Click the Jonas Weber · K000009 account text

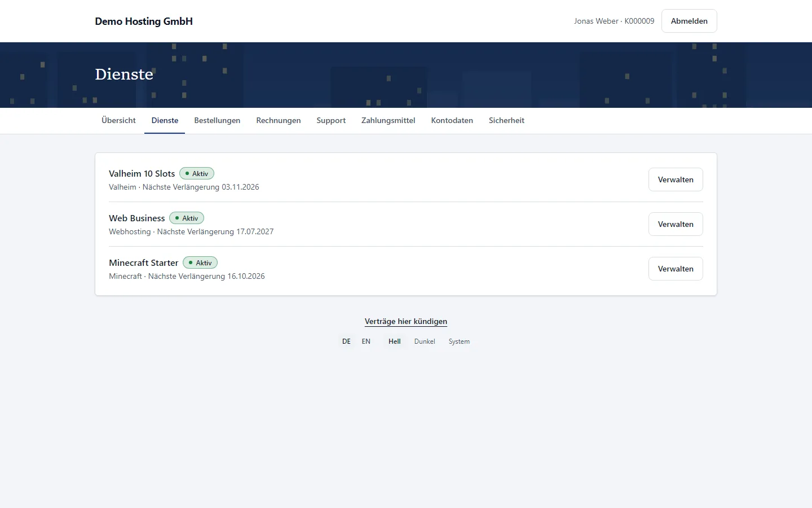[x=614, y=21]
